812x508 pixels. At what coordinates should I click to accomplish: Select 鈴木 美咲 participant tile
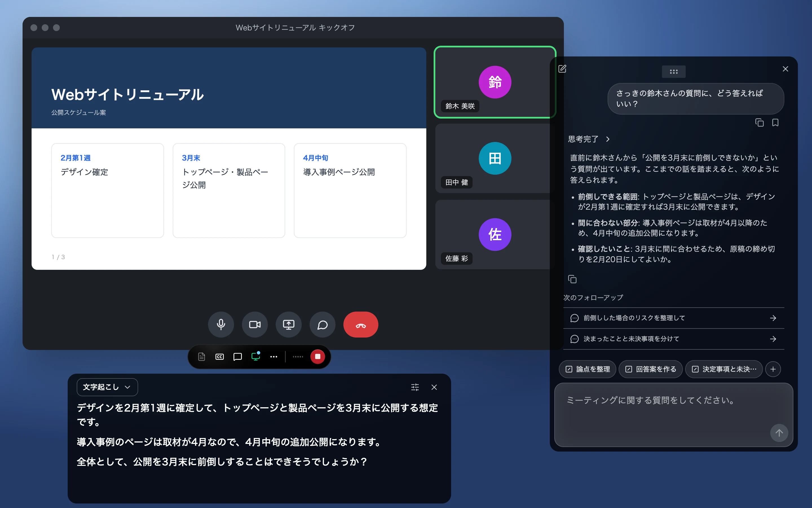click(495, 82)
